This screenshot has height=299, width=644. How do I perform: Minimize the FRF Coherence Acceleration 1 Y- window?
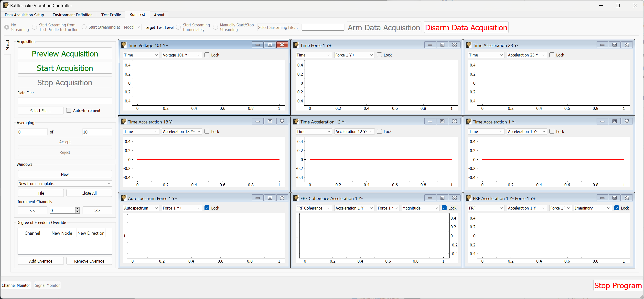click(430, 198)
